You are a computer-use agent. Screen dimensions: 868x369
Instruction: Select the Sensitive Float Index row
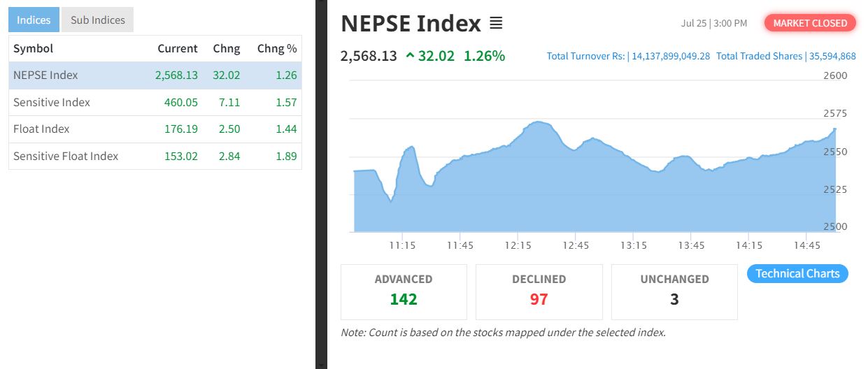click(x=155, y=156)
